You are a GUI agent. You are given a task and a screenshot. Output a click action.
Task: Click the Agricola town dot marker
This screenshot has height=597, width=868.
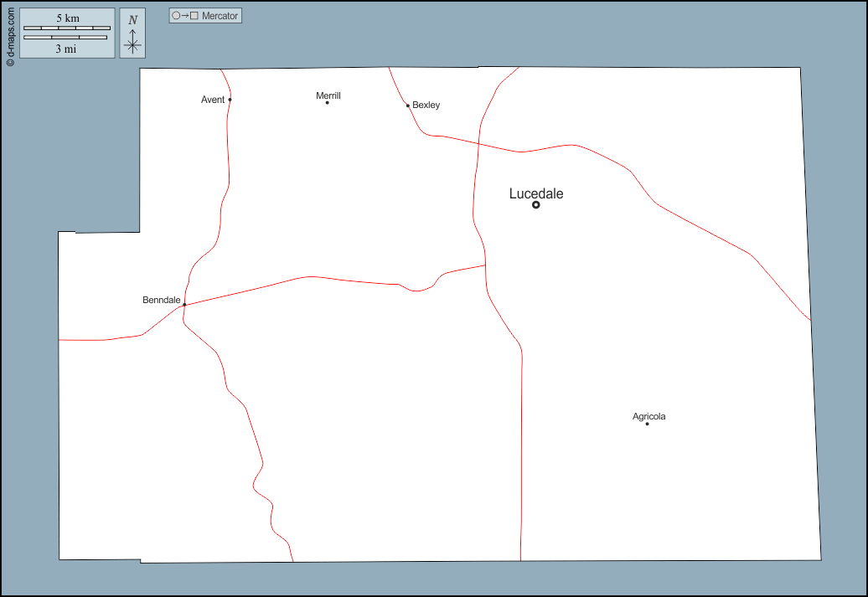coord(647,424)
